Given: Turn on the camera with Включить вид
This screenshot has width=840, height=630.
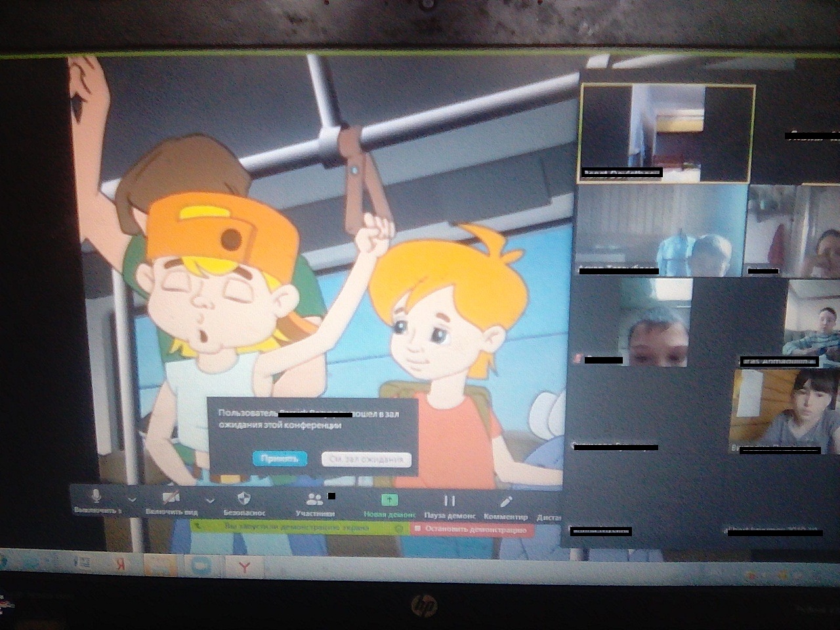Looking at the screenshot, I should (171, 500).
